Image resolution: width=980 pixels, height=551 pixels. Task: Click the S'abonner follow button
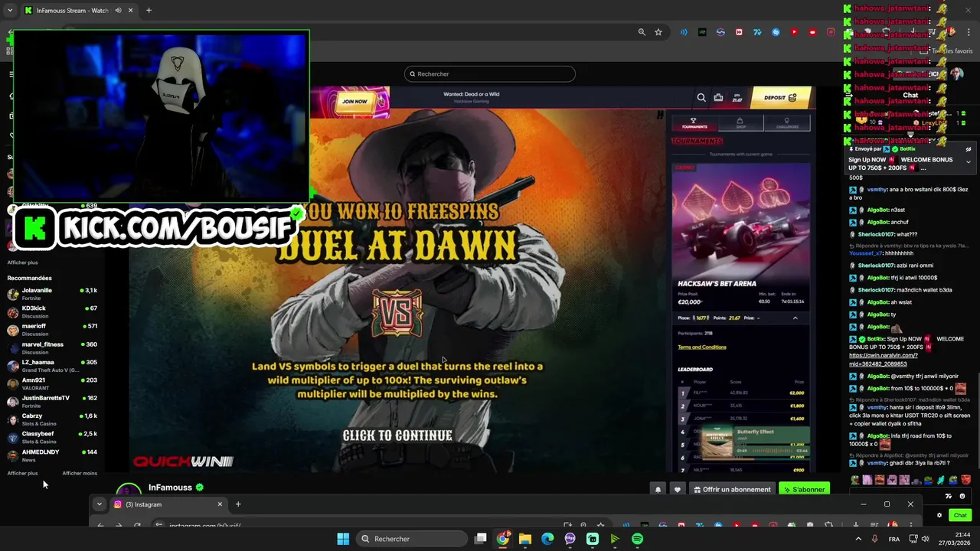pyautogui.click(x=805, y=489)
